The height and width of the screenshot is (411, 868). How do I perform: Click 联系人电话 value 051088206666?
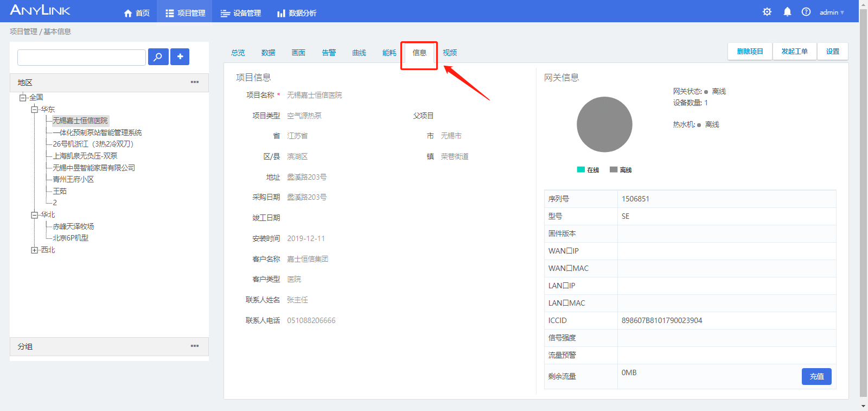(311, 320)
